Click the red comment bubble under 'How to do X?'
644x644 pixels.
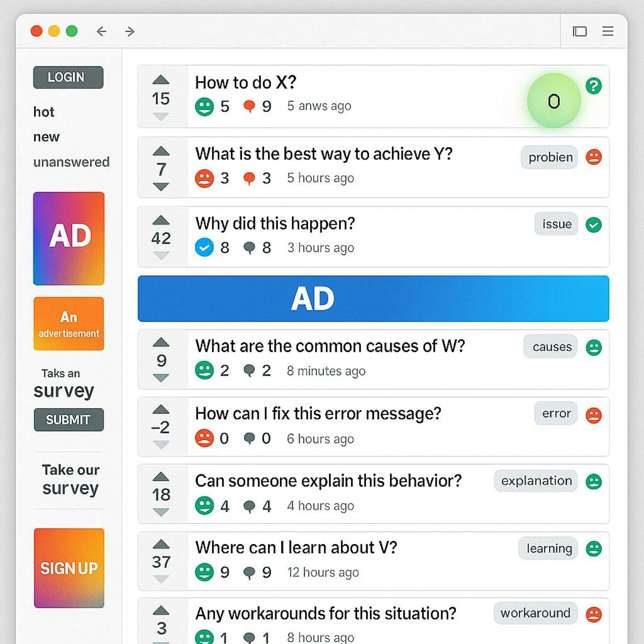(x=249, y=106)
